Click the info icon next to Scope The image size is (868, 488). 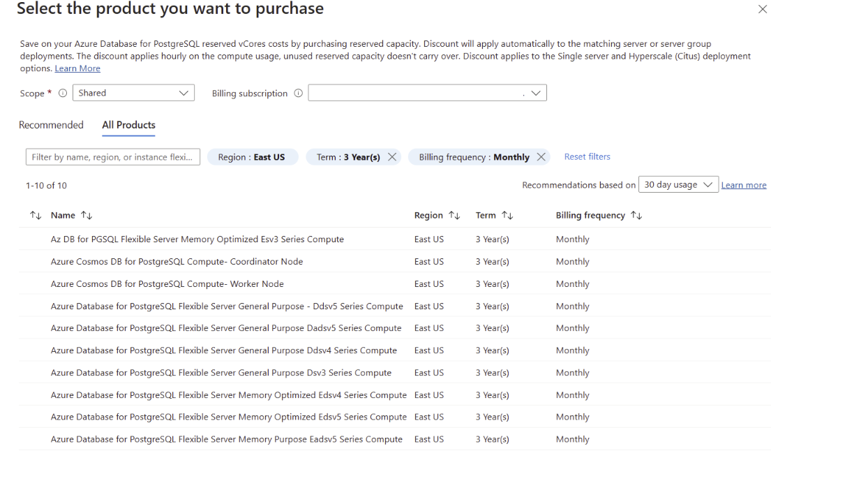coord(62,92)
